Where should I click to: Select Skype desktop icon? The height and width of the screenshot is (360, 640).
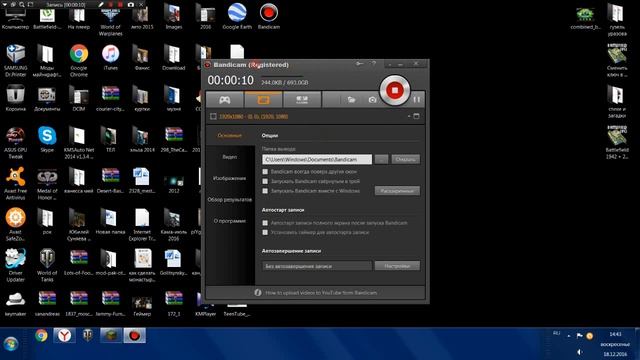pyautogui.click(x=47, y=139)
